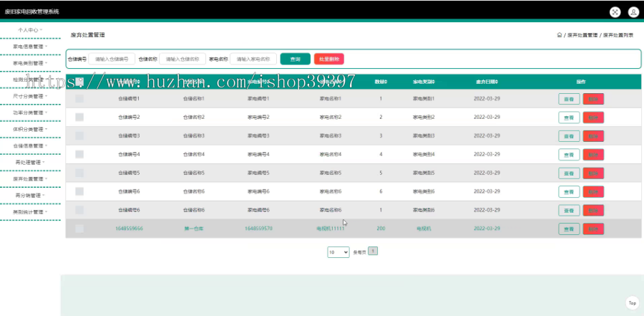The image size is (644, 316).
Task: Sort table by 家电编号 column header
Action: pyautogui.click(x=258, y=82)
